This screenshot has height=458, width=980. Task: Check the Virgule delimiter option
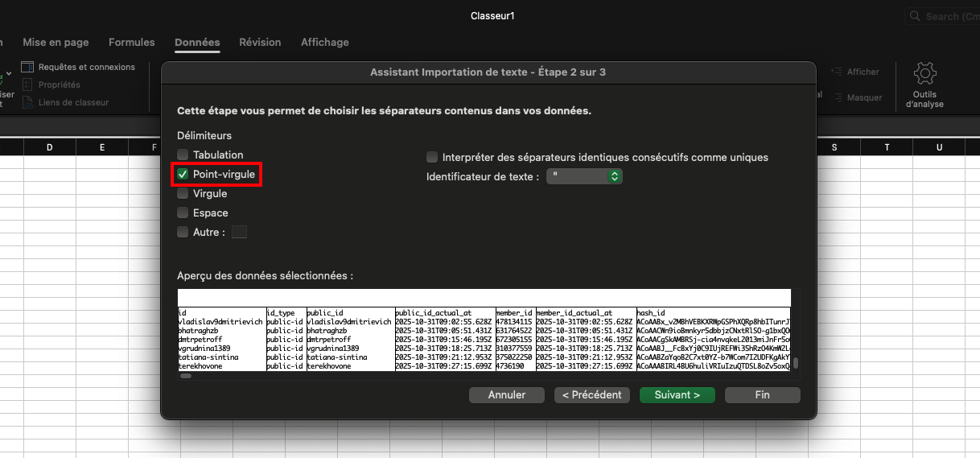(183, 193)
